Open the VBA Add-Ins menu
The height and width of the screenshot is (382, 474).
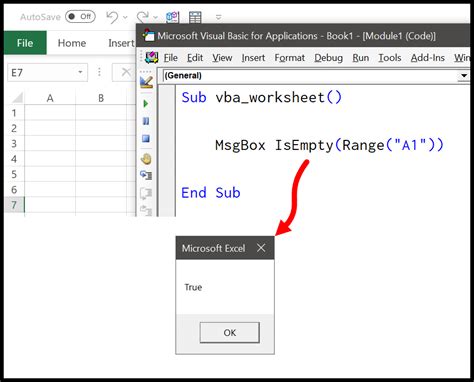click(x=428, y=58)
